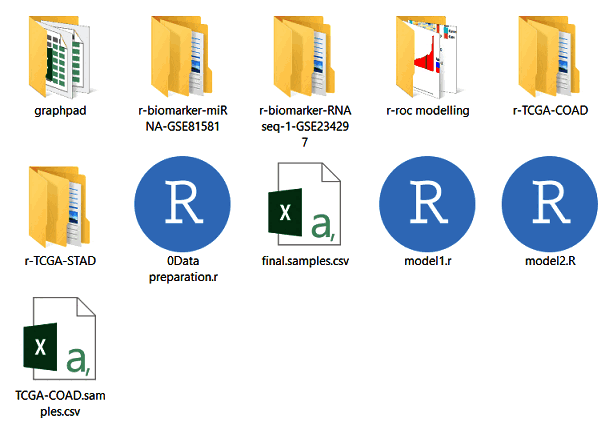Viewport: 601px width, 430px height.
Task: Click the model1.r R file icon
Action: 427,206
